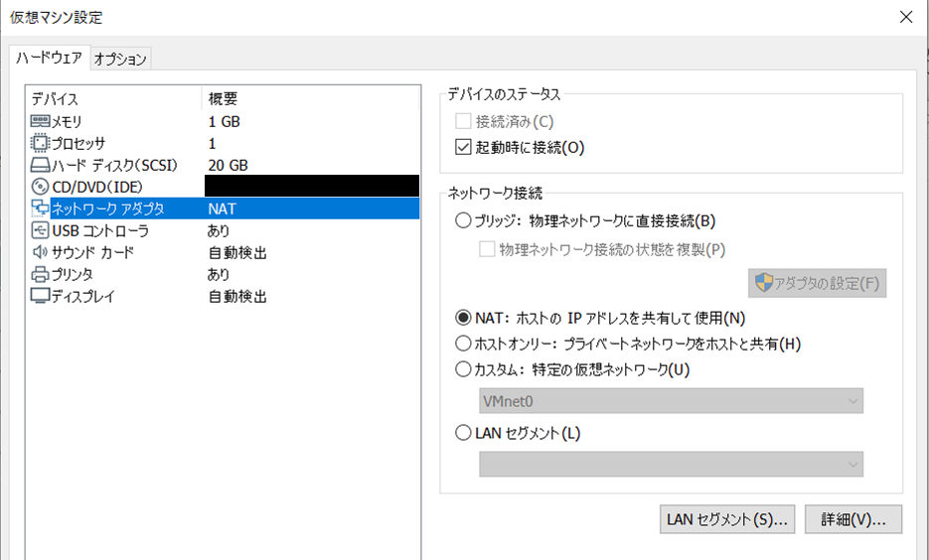Click the processor count value 1
This screenshot has width=929, height=560.
coord(212,143)
